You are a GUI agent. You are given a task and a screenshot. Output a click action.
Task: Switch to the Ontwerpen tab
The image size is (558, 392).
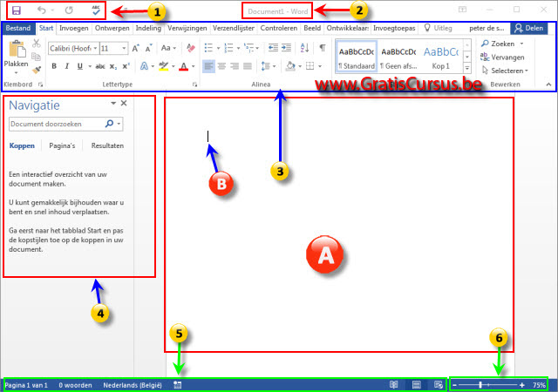112,28
